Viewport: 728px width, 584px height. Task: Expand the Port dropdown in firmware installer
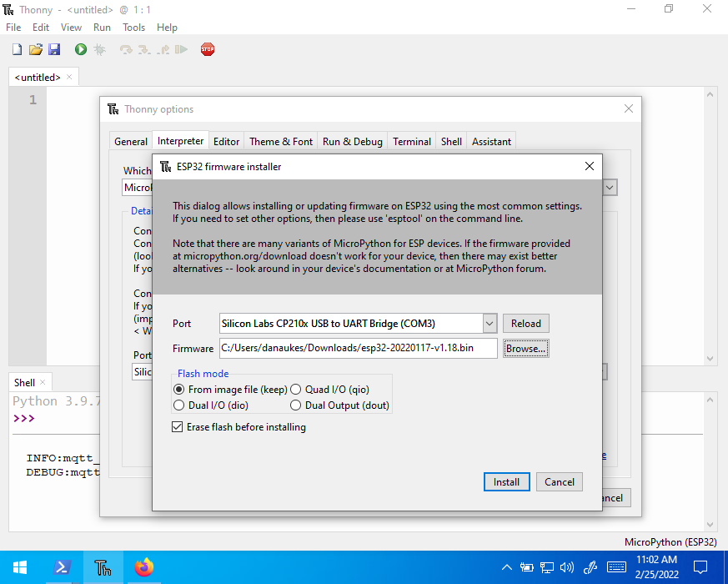click(x=490, y=324)
